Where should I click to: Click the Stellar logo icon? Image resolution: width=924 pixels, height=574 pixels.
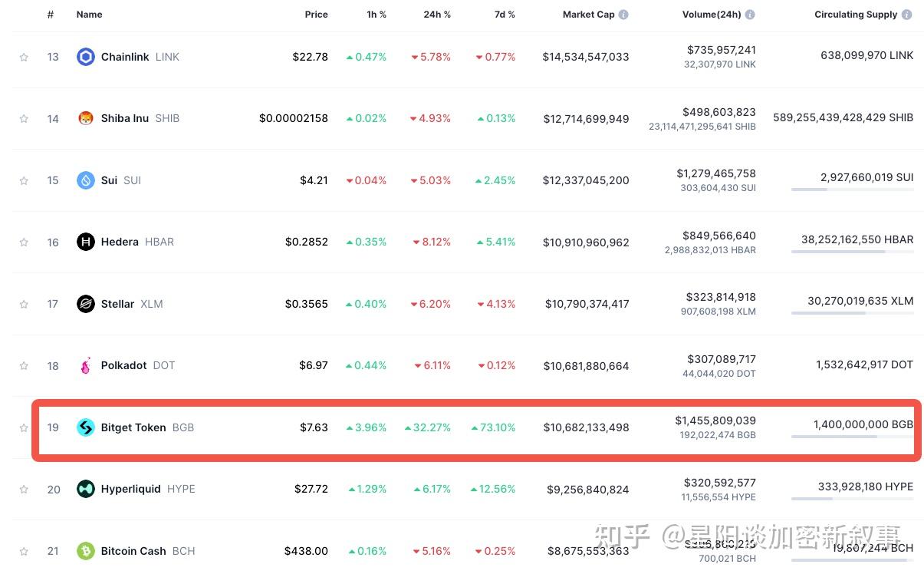click(x=86, y=304)
